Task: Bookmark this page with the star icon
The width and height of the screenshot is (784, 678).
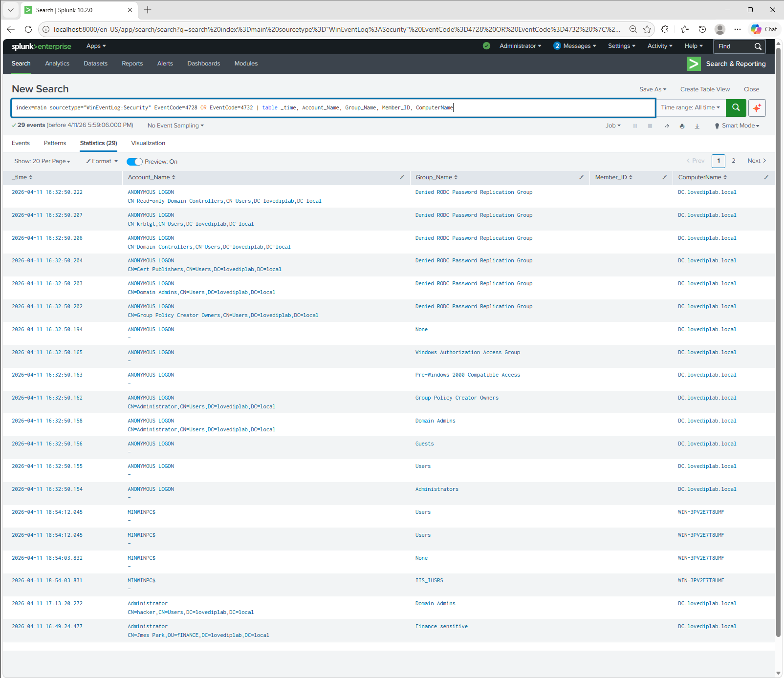Action: click(647, 29)
